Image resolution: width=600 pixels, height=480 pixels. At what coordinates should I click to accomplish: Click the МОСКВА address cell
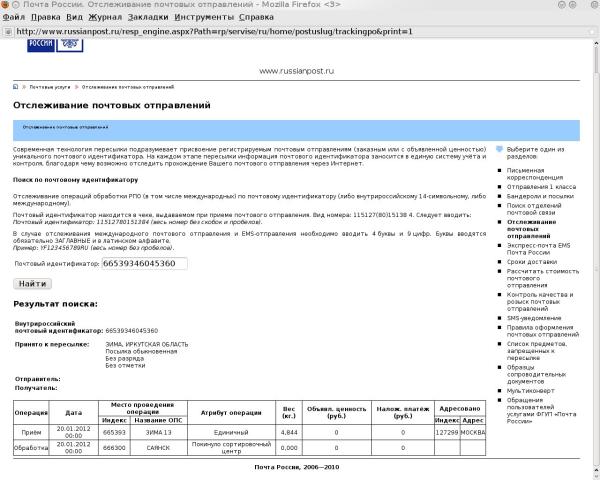473,433
